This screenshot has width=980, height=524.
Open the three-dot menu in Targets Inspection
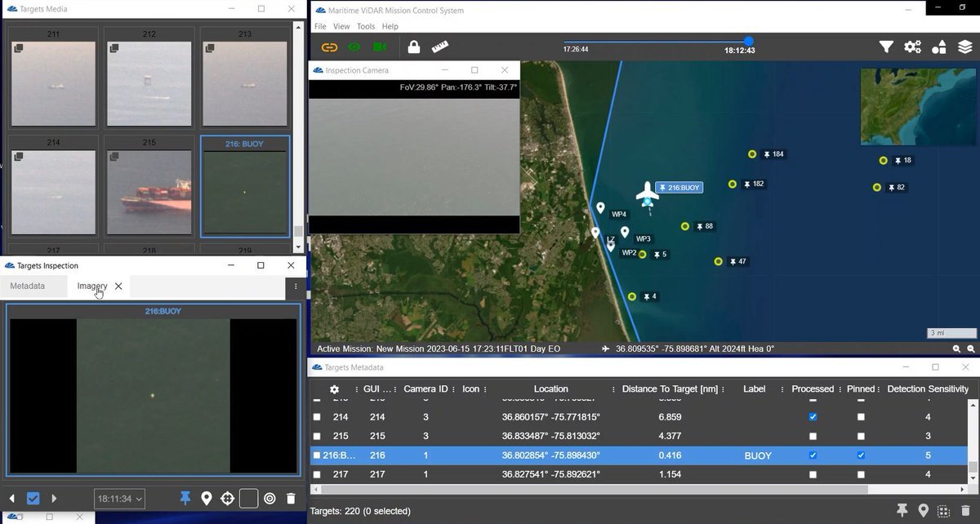296,286
